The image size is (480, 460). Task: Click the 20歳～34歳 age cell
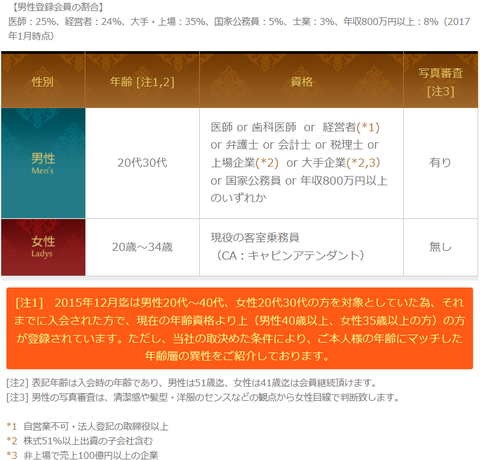[142, 247]
